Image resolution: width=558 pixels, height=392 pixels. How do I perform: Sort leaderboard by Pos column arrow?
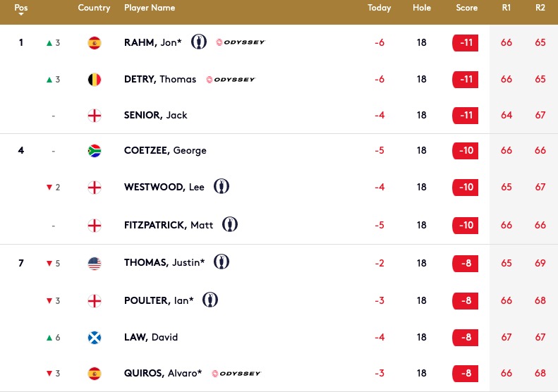[21, 13]
